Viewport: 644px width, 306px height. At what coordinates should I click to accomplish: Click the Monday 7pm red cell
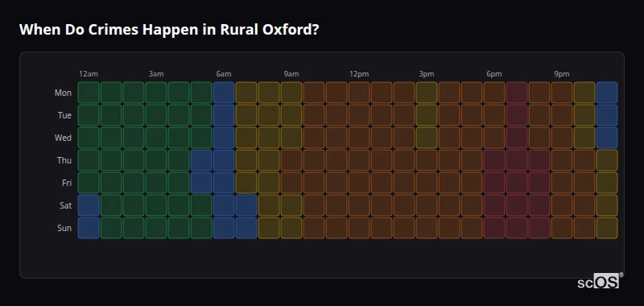[x=517, y=93]
